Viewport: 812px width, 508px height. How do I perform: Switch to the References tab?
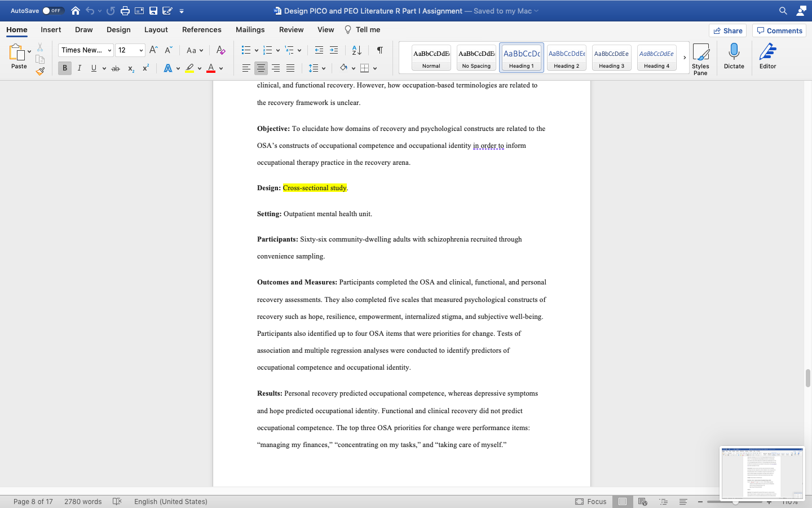pos(202,29)
